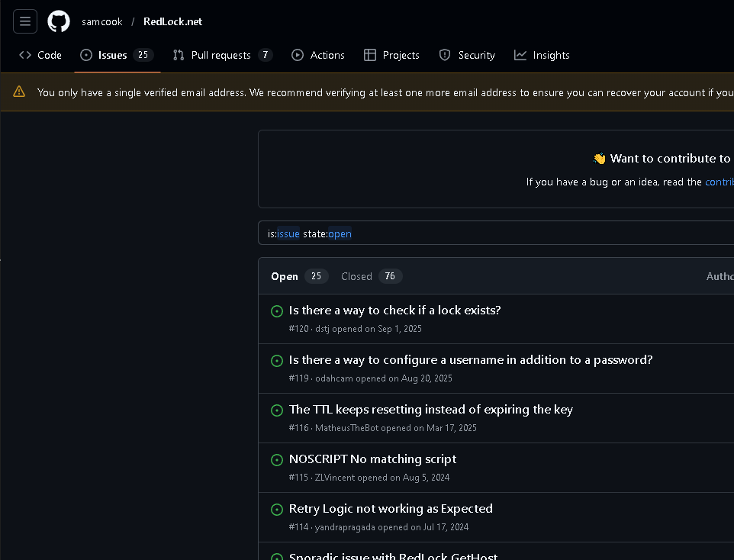Screen dimensions: 734x560
Task: Open the Projects tab
Action: [391, 55]
